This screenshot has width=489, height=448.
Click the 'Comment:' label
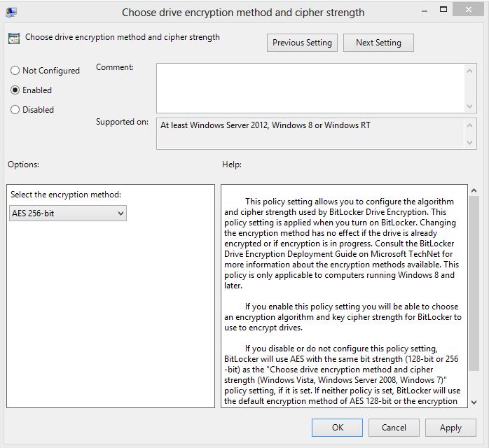coord(115,67)
